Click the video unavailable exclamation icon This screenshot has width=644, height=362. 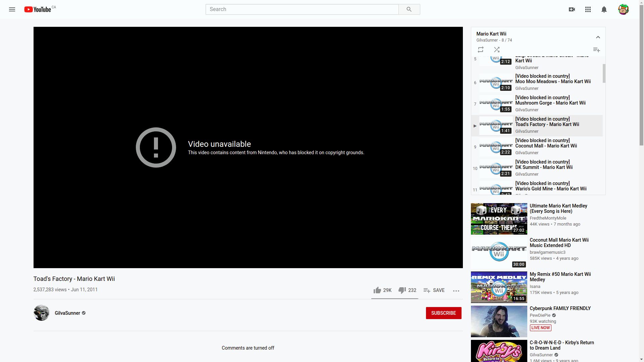tap(156, 147)
